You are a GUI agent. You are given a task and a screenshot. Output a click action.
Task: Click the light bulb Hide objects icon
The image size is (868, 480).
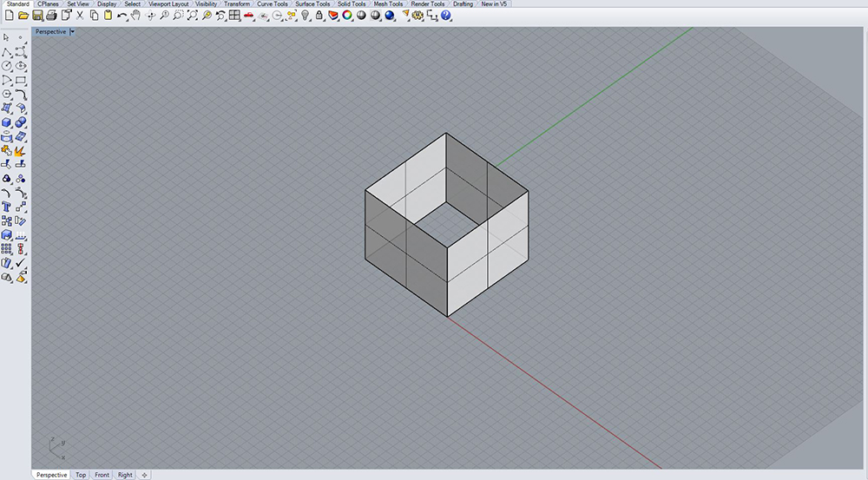(306, 16)
